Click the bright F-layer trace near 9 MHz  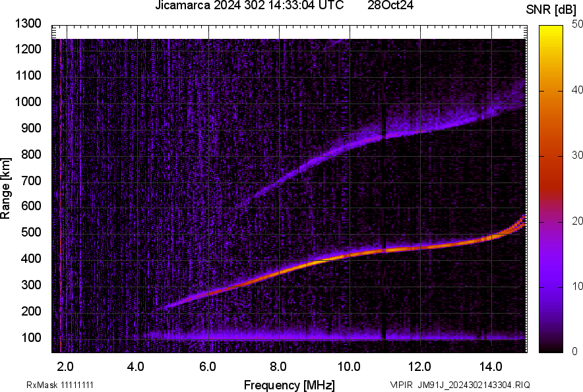315,263
